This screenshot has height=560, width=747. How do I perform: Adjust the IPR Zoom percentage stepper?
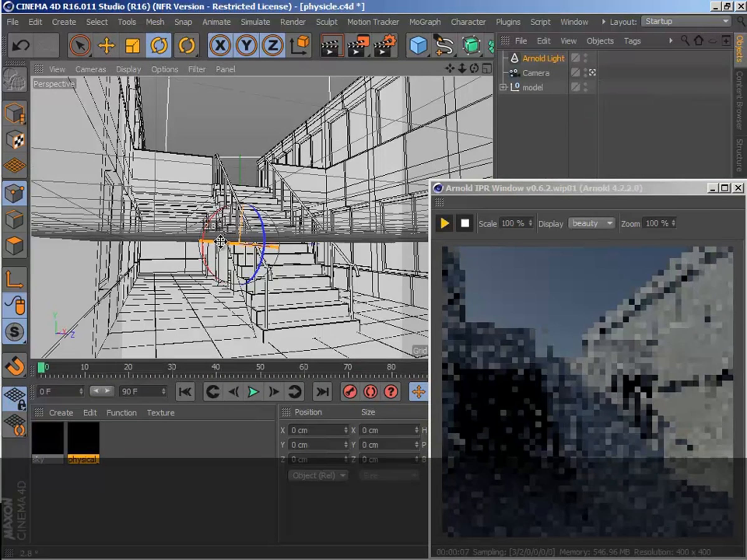click(x=673, y=223)
